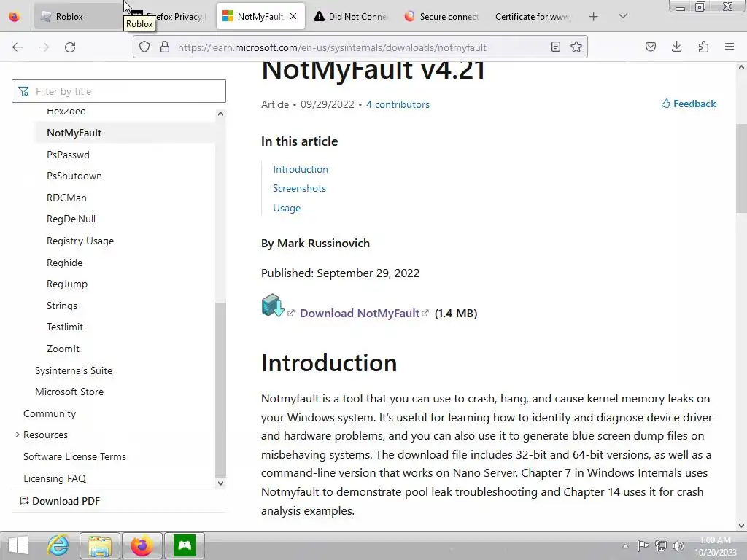
Task: Open RDCMan sidebar entry
Action: (x=66, y=198)
